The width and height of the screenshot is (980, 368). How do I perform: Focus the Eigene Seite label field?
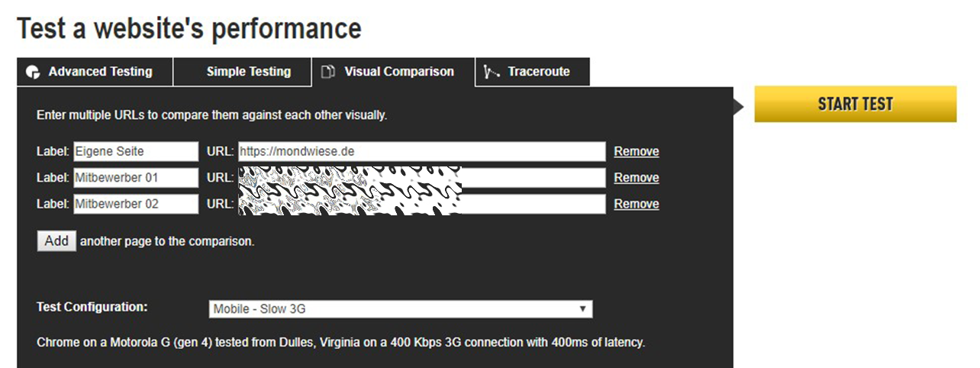pyautogui.click(x=135, y=152)
